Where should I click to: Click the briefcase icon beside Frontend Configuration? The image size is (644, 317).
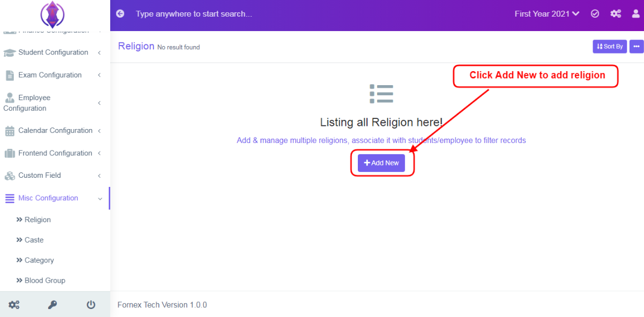pyautogui.click(x=10, y=153)
